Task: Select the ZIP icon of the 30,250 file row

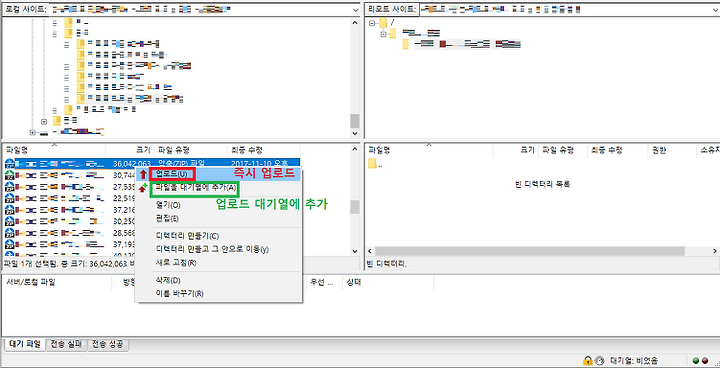Action: coord(9,221)
